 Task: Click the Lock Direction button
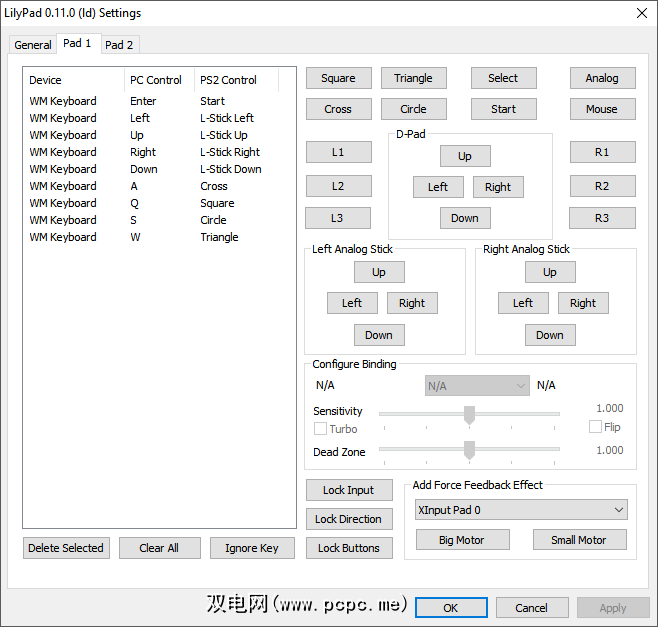348,519
